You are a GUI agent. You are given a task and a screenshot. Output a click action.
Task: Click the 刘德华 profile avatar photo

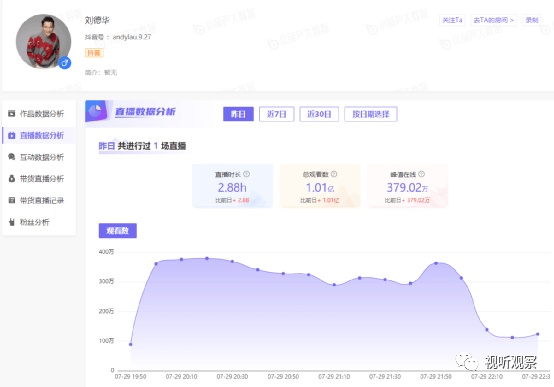click(x=43, y=41)
